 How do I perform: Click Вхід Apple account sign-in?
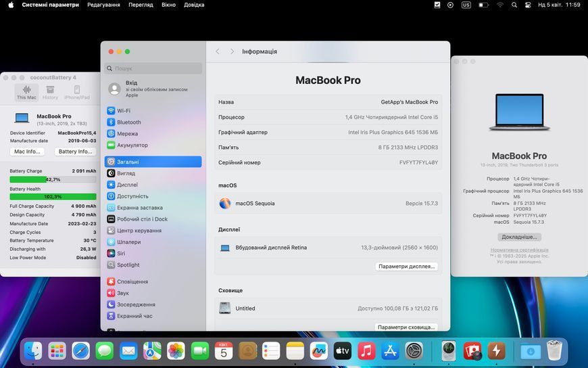point(153,89)
